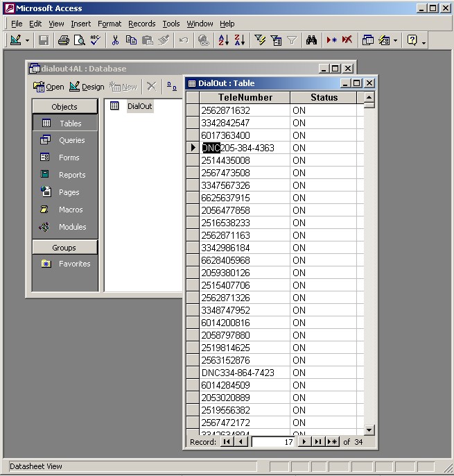Click Open button in database window
This screenshot has height=476, width=454.
click(49, 87)
